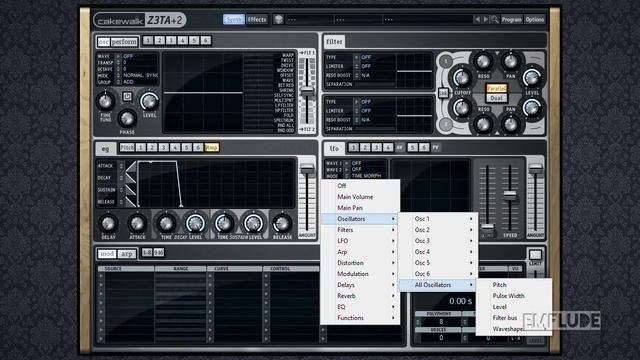Click the envelope Release knob
640x360 pixels.
point(282,223)
